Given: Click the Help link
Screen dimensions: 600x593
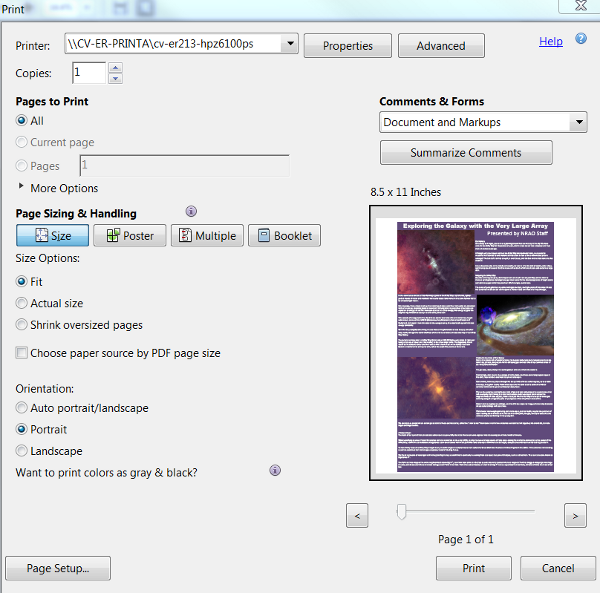Looking at the screenshot, I should [x=550, y=41].
